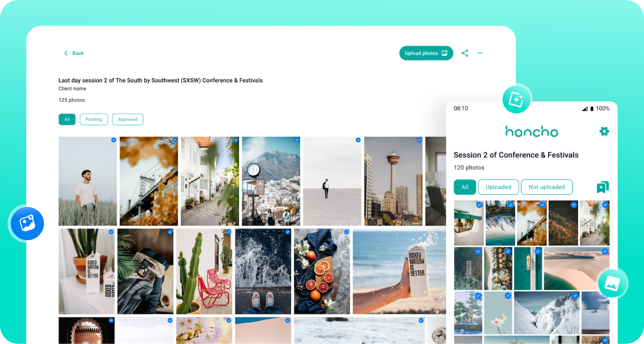Toggle checkmark on lone person desert photo
The image size is (644, 344).
(x=358, y=140)
